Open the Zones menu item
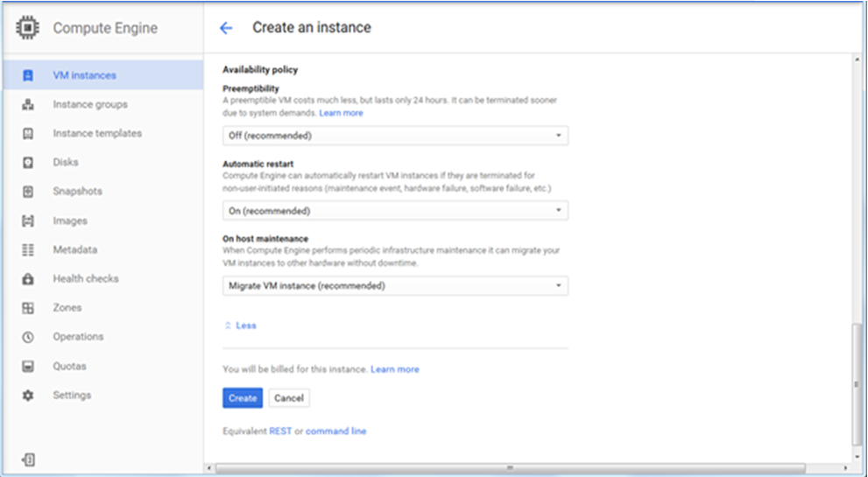Image resolution: width=868 pixels, height=477 pixels. tap(103, 308)
